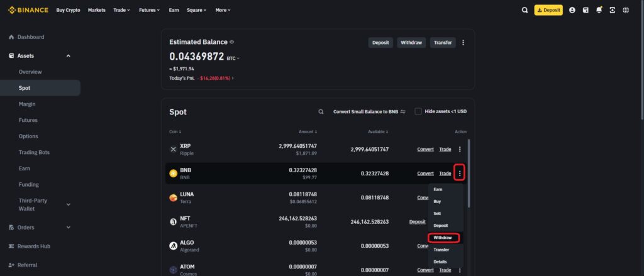The width and height of the screenshot is (644, 276).
Task: Click Deposit in Estimated Balance card
Action: tap(380, 43)
